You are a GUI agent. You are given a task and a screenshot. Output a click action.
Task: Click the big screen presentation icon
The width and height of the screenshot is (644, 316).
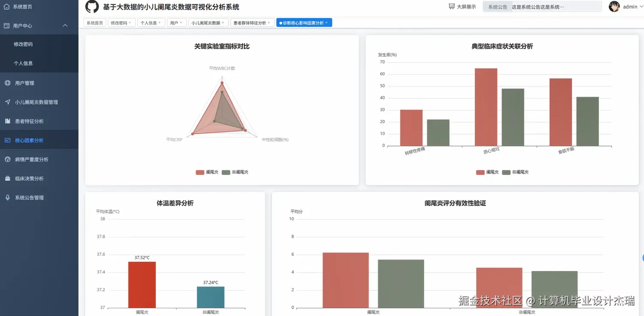[x=452, y=6]
